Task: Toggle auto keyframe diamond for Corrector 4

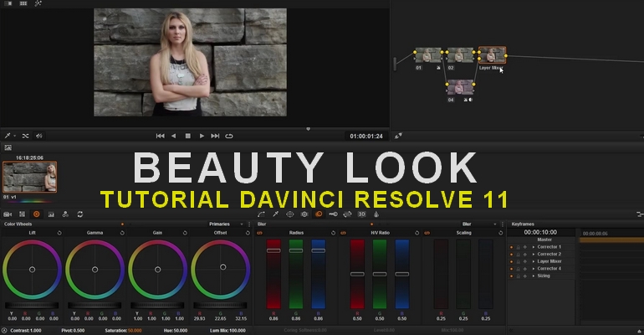Action: point(525,268)
